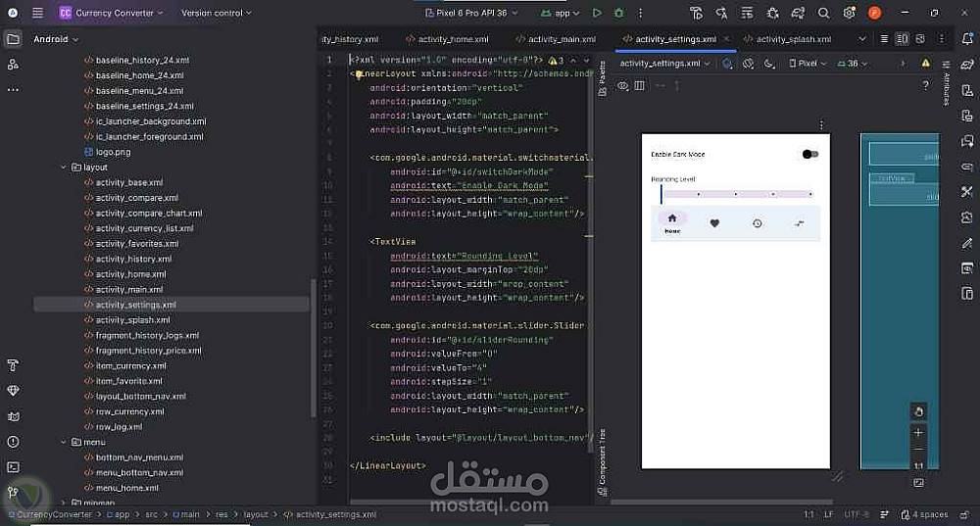The height and width of the screenshot is (526, 980).
Task: Open the Palette side tab
Action: 603,78
